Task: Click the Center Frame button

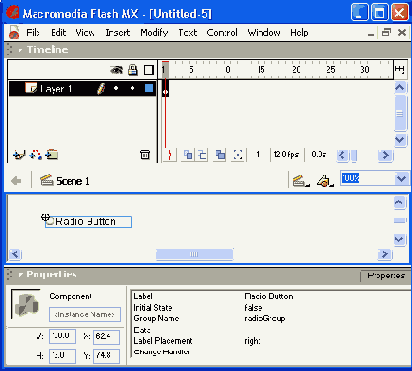Action: tap(170, 155)
